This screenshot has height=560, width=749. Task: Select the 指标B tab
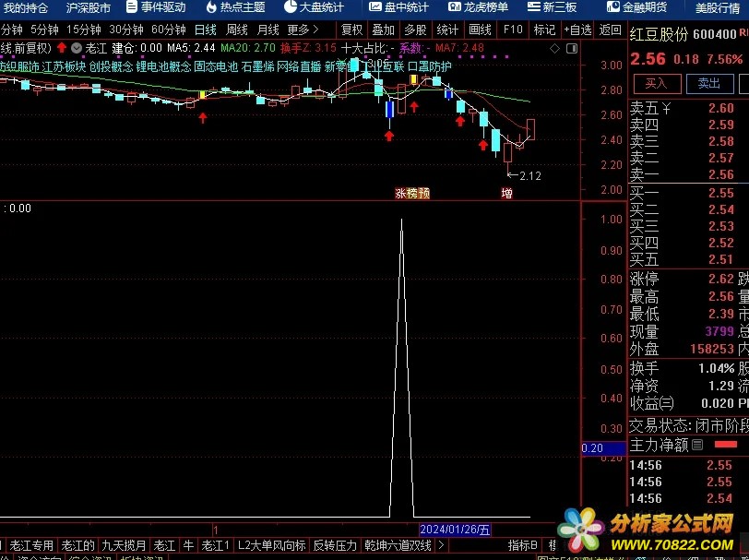point(523,544)
